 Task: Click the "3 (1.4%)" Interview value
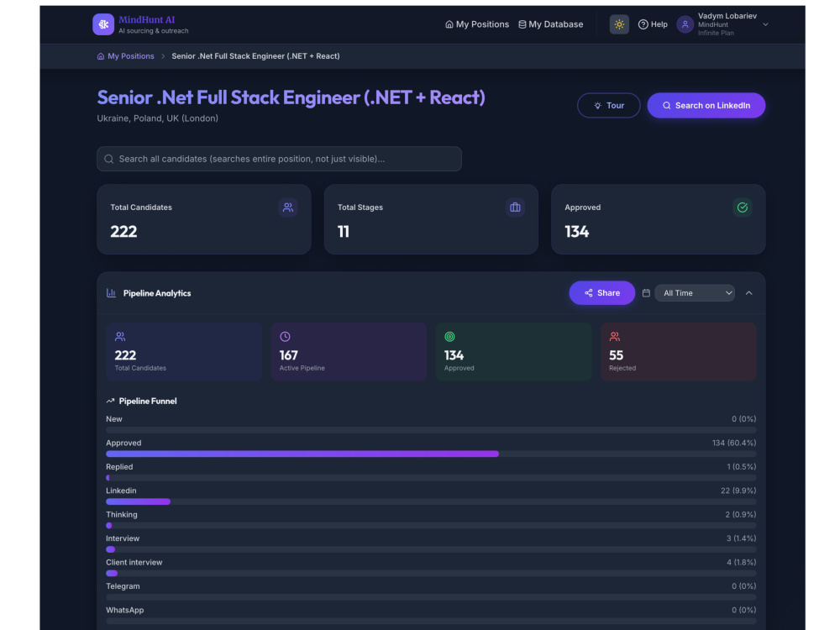[x=741, y=538]
